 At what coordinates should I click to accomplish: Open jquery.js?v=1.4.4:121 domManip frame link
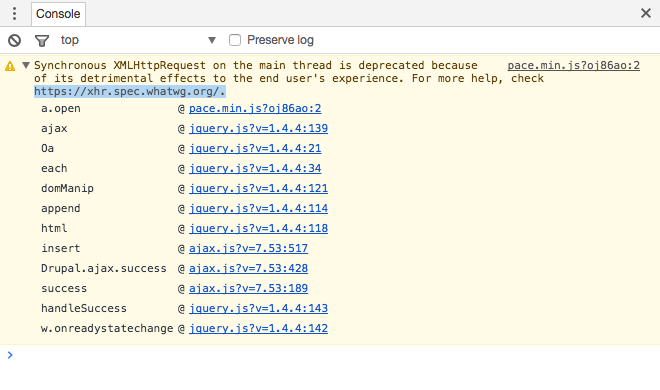(x=258, y=188)
